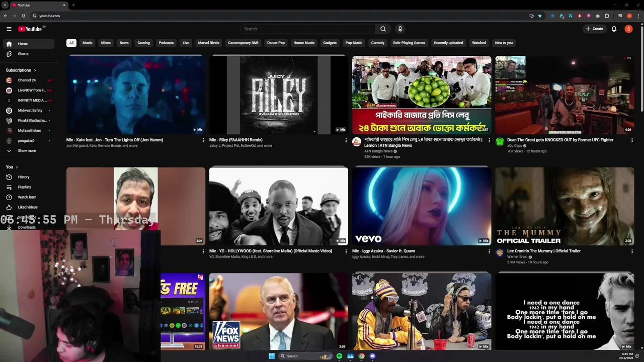Open Channel 24 subscription
This screenshot has height=362, width=644.
pos(29,80)
